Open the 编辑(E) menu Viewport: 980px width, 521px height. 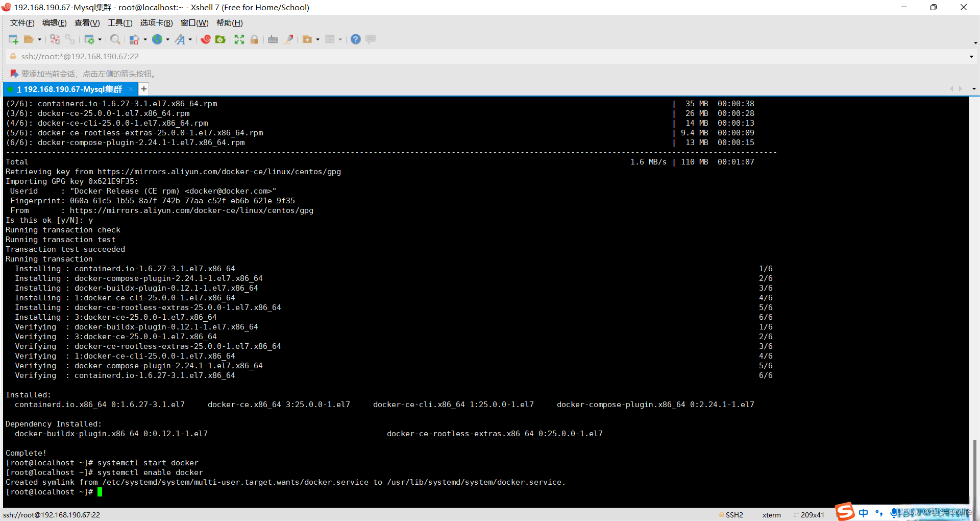55,23
